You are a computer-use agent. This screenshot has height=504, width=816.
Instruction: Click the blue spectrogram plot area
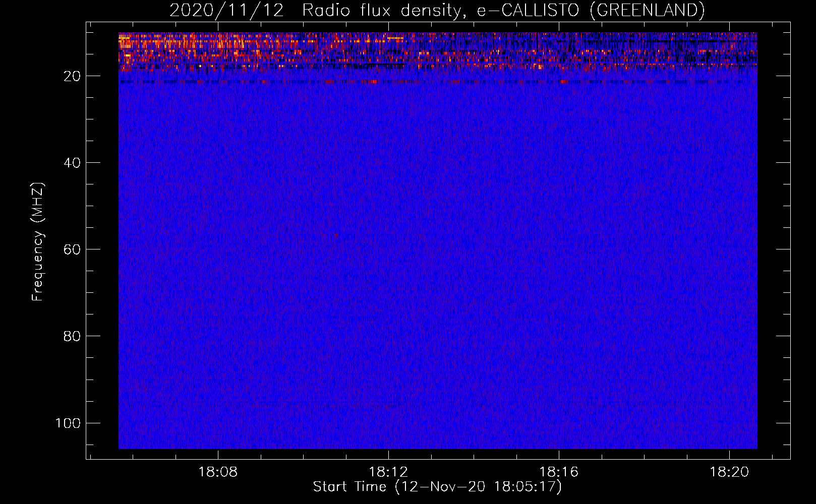pos(438,241)
